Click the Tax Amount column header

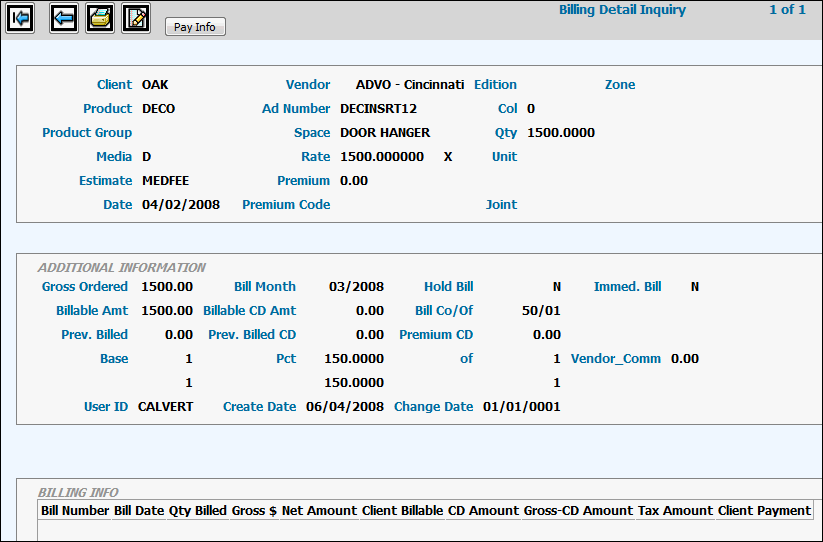[x=675, y=510]
